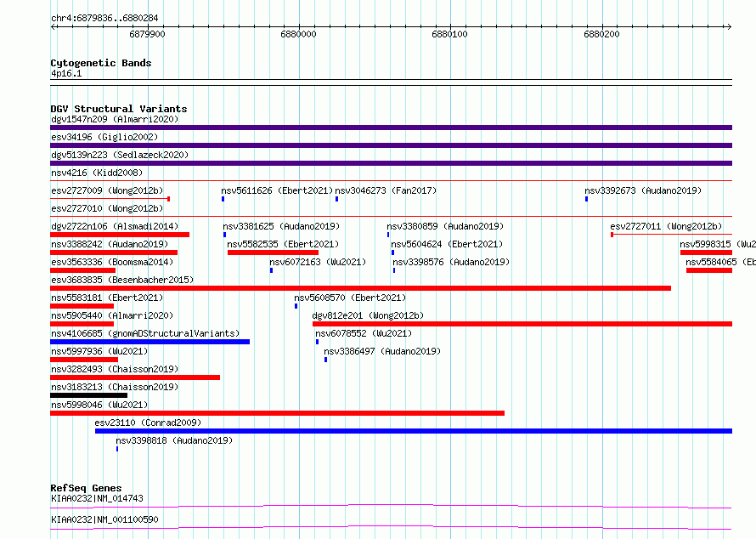
Task: Click nsv5611626 (Ebert2021) label
Action: coord(277,190)
